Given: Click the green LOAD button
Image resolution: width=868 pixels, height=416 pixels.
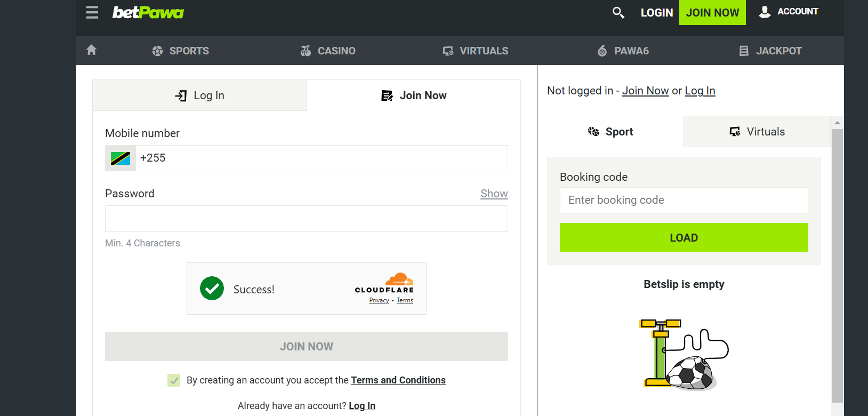Looking at the screenshot, I should [x=684, y=238].
